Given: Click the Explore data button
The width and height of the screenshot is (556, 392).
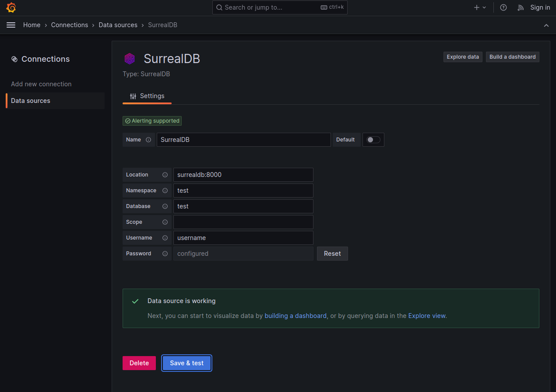Looking at the screenshot, I should tap(463, 57).
